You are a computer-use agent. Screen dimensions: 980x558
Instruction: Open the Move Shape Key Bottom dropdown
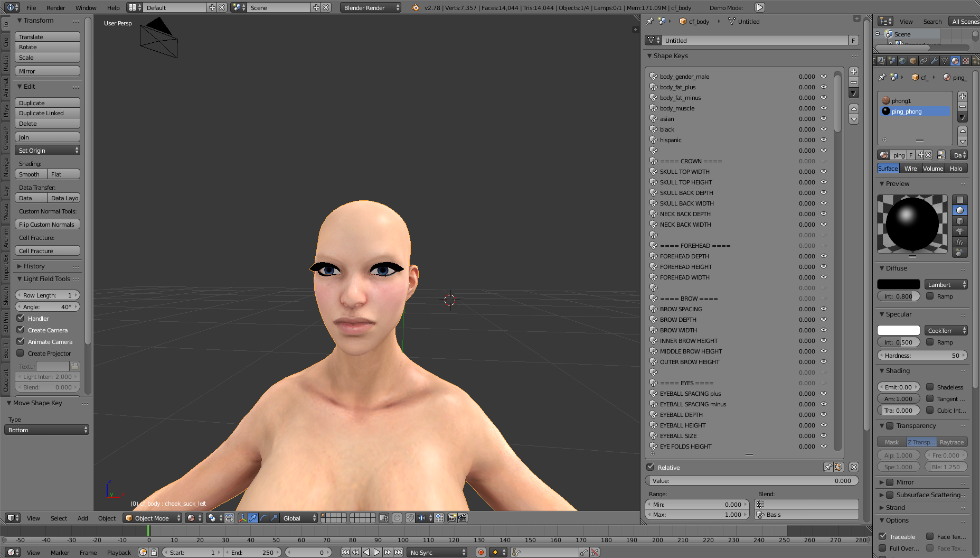click(46, 430)
